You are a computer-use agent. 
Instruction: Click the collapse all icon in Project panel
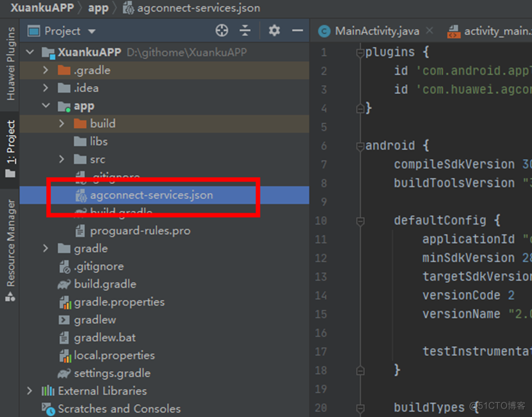point(245,31)
